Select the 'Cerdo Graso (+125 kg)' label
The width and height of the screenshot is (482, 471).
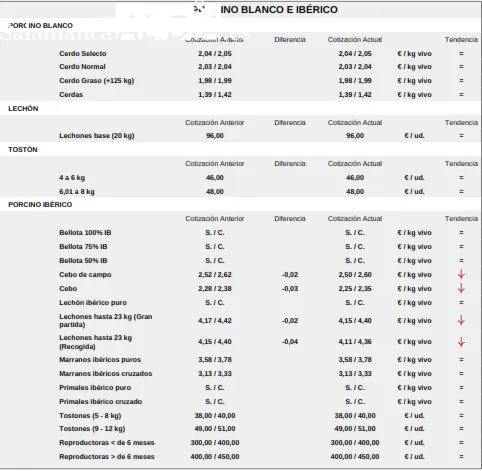tap(97, 81)
